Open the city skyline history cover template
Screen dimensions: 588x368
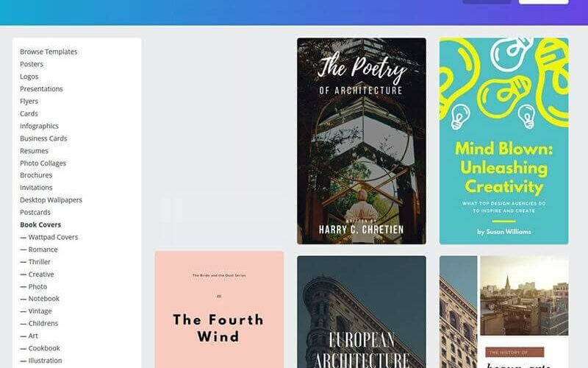click(x=503, y=312)
